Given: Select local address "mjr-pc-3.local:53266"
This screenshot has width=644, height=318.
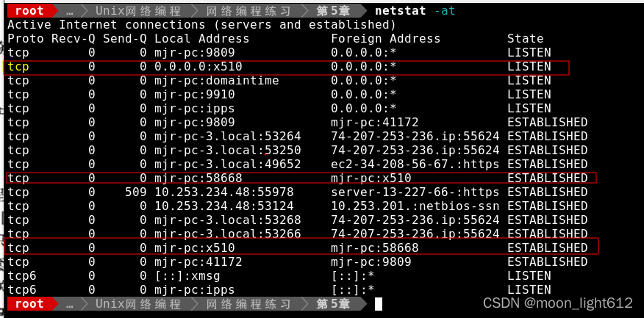Looking at the screenshot, I should tap(228, 234).
